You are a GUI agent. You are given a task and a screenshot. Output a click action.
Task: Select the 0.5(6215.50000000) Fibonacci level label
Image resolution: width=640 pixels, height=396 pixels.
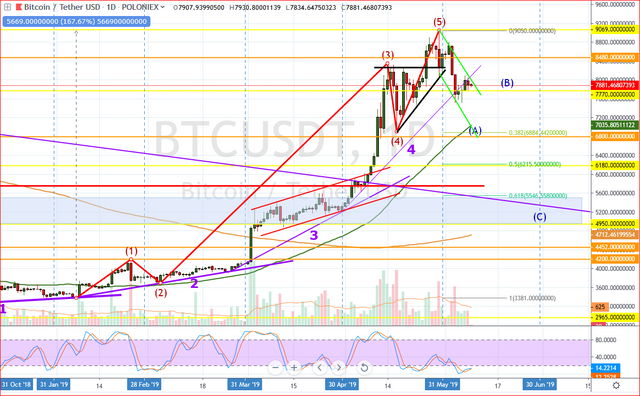click(x=535, y=165)
